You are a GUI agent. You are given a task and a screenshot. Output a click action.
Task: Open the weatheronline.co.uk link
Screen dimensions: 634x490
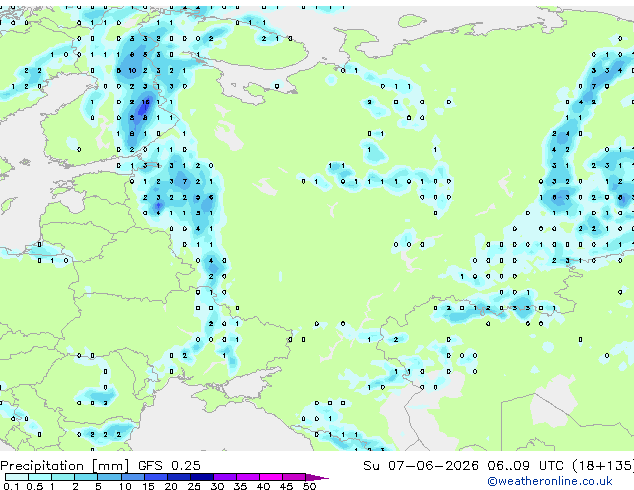click(550, 481)
